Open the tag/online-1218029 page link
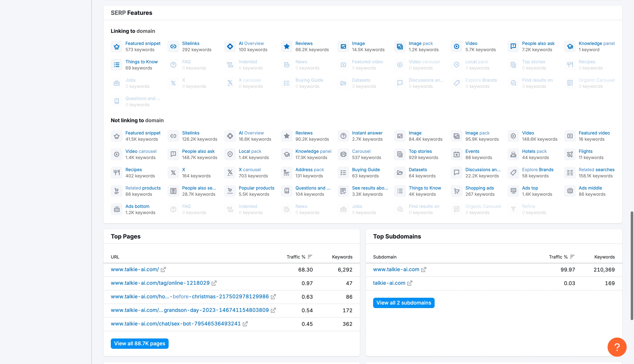This screenshot has height=364, width=634. (x=160, y=283)
